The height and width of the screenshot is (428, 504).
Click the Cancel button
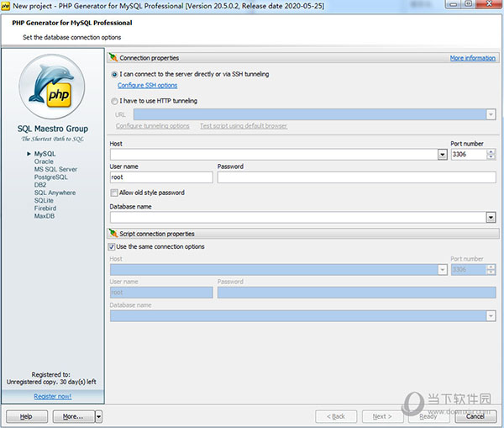(475, 416)
